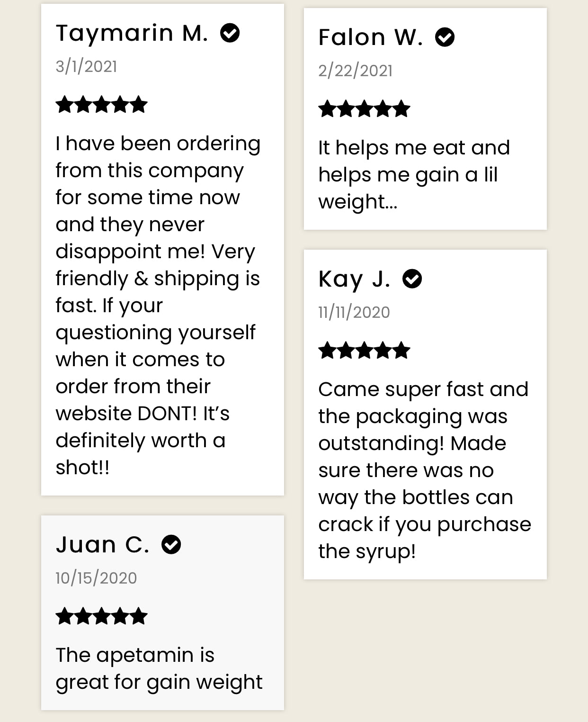This screenshot has width=588, height=722.
Task: Click the 3/1/2021 review date
Action: [x=86, y=66]
